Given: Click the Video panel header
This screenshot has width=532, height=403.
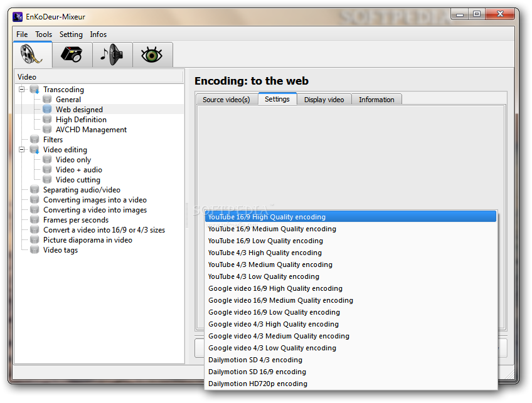Looking at the screenshot, I should coord(100,77).
